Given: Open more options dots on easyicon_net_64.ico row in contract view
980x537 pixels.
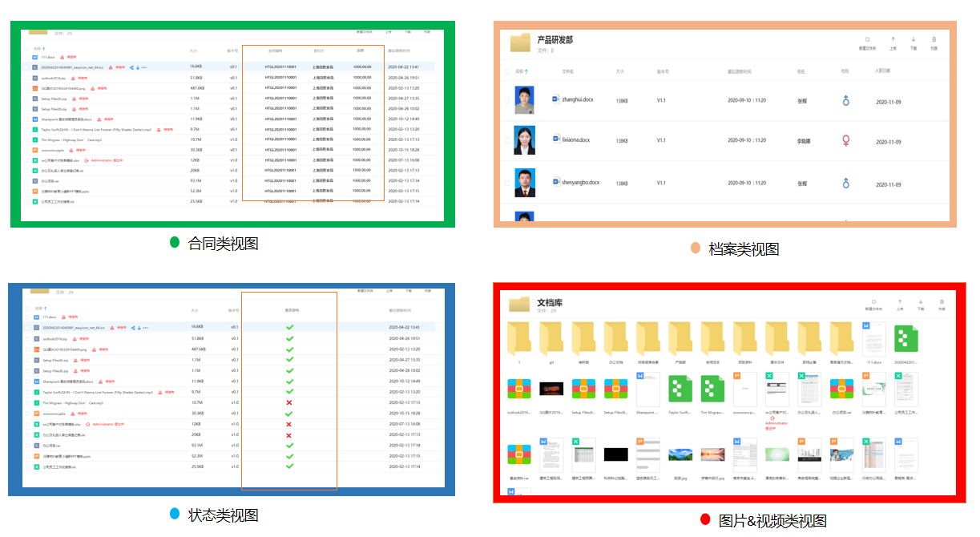Looking at the screenshot, I should point(144,67).
